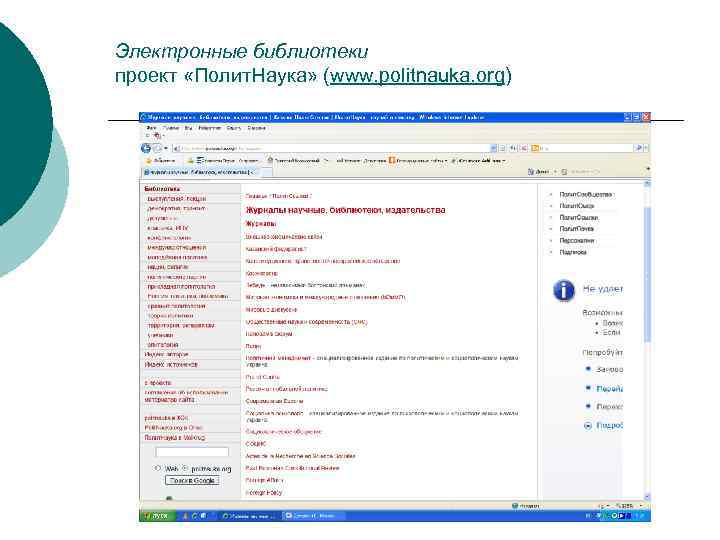Click the browser Back arrow button
This screenshot has height=540, width=720.
(x=146, y=148)
